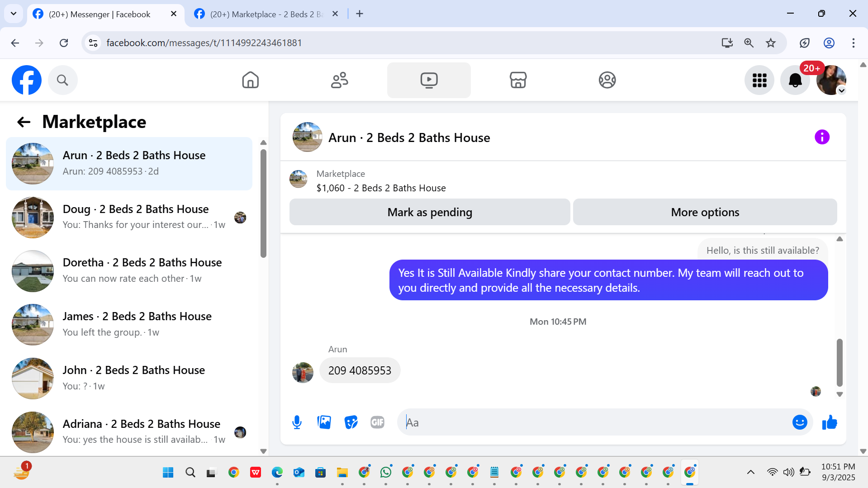The width and height of the screenshot is (868, 488).
Task: Open the Marketplace storefront icon
Action: [518, 80]
